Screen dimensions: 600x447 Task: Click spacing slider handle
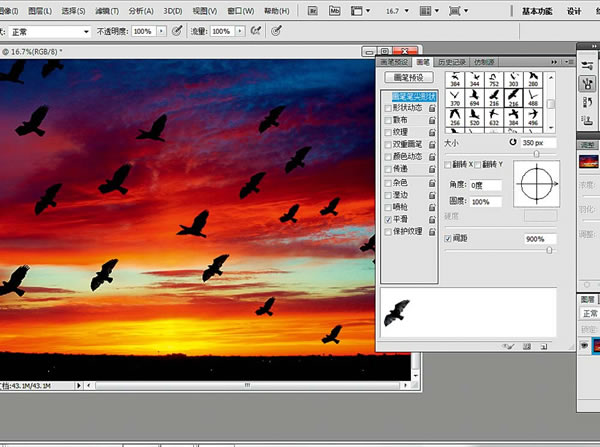coord(549,250)
